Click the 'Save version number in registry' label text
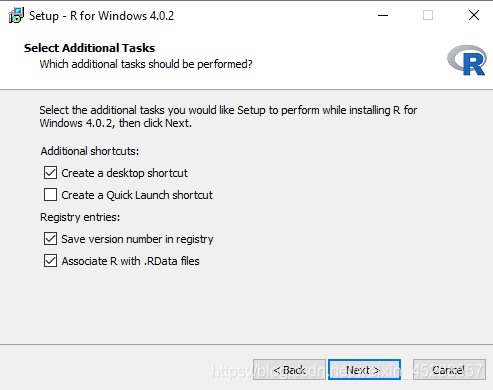 (137, 239)
